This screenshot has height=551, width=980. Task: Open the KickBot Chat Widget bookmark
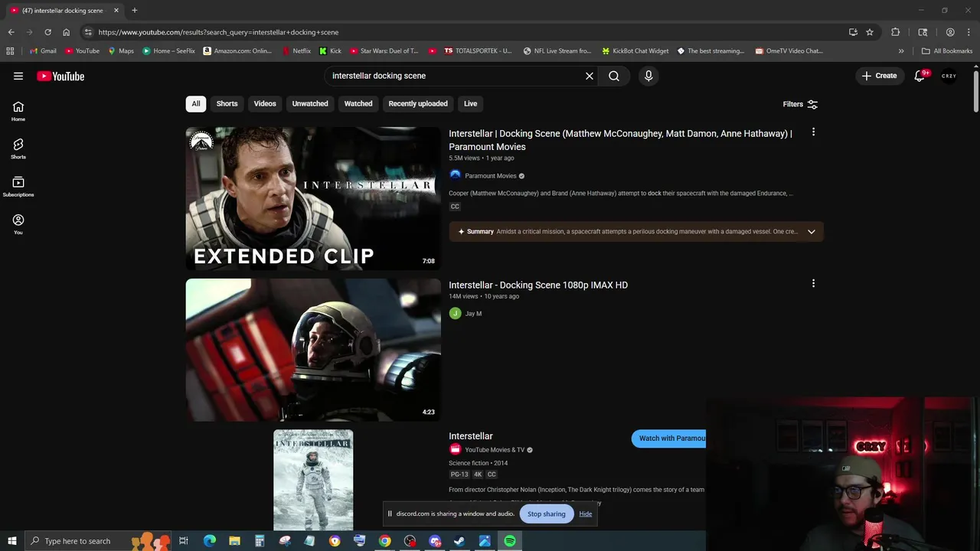point(635,51)
